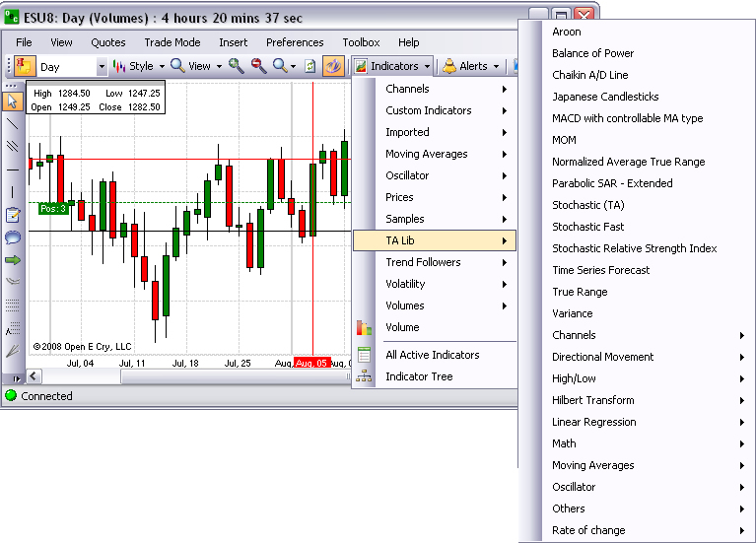The image size is (756, 543).
Task: Choose Japanese Candlesticks indicator
Action: [x=605, y=97]
